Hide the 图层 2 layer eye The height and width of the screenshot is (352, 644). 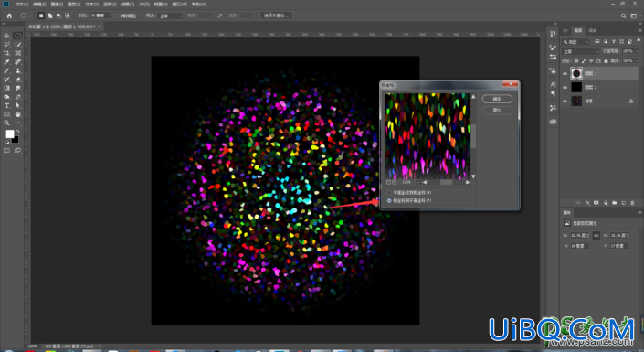(565, 87)
